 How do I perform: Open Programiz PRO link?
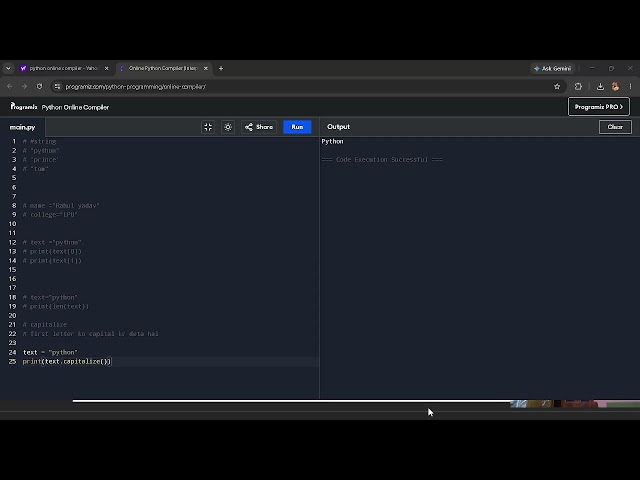click(x=599, y=107)
